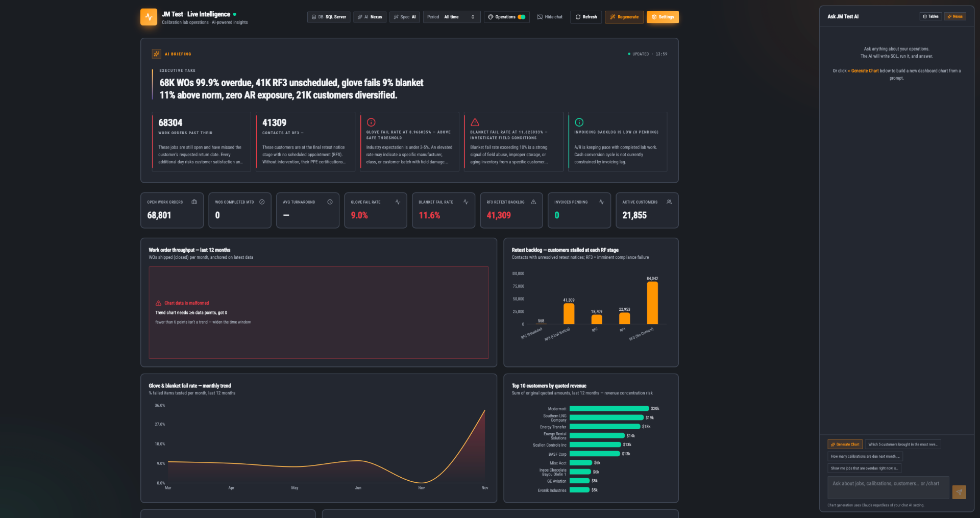Screen dimensions: 980x518
Task: Click the Top 10 customers by quoted revenue title
Action: (x=549, y=386)
